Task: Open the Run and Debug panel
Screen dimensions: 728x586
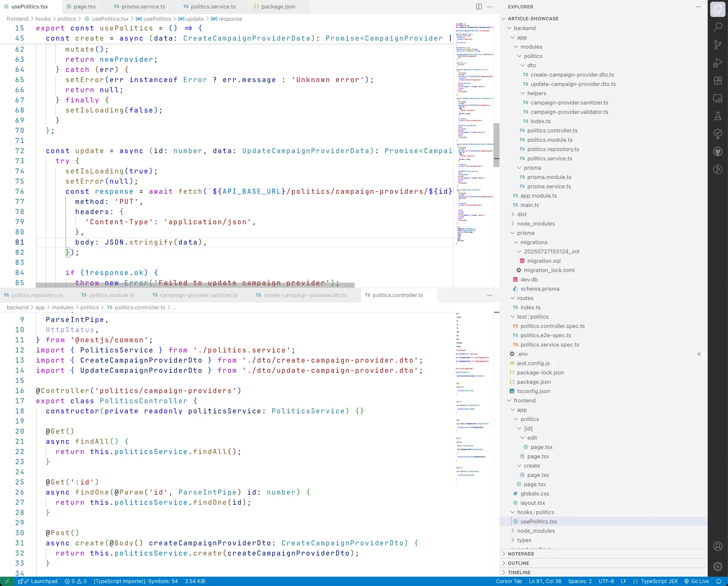Action: point(718,62)
